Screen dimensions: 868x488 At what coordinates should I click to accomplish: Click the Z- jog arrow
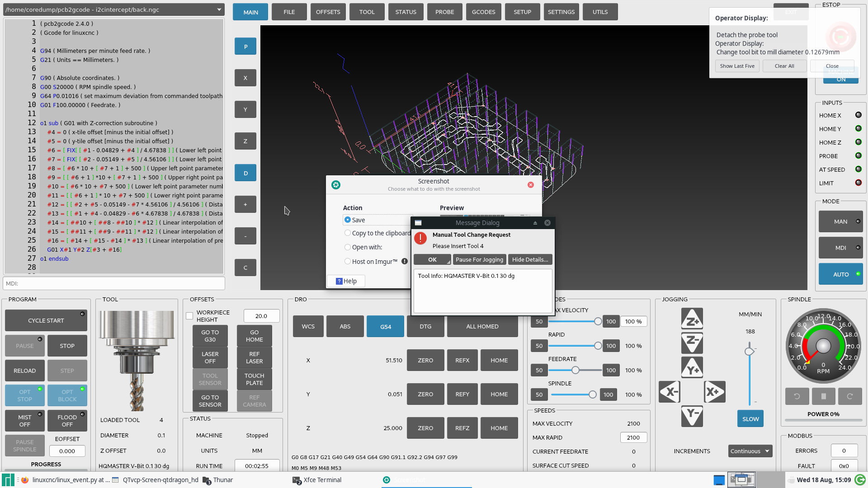pos(692,343)
